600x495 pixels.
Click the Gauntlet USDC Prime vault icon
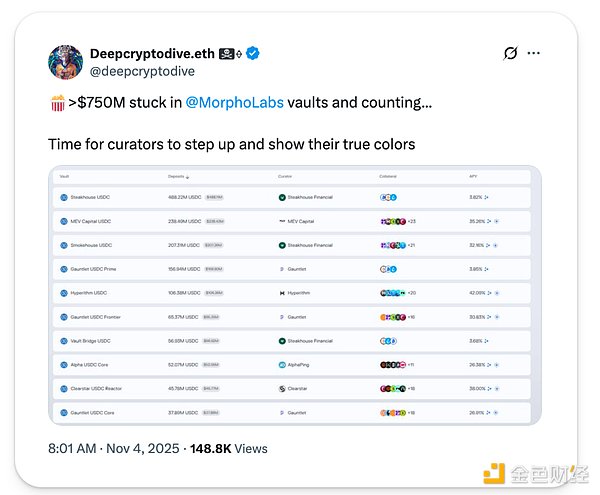tap(64, 269)
